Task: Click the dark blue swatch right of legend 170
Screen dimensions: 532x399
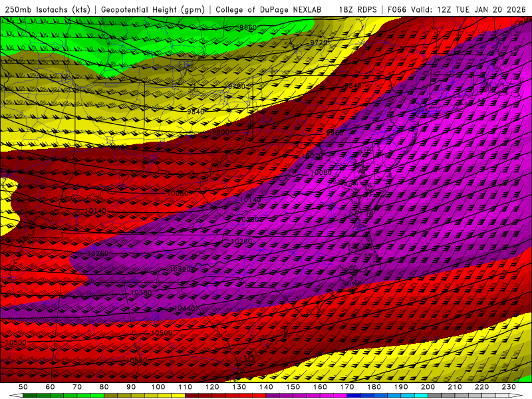Action: 354,396
